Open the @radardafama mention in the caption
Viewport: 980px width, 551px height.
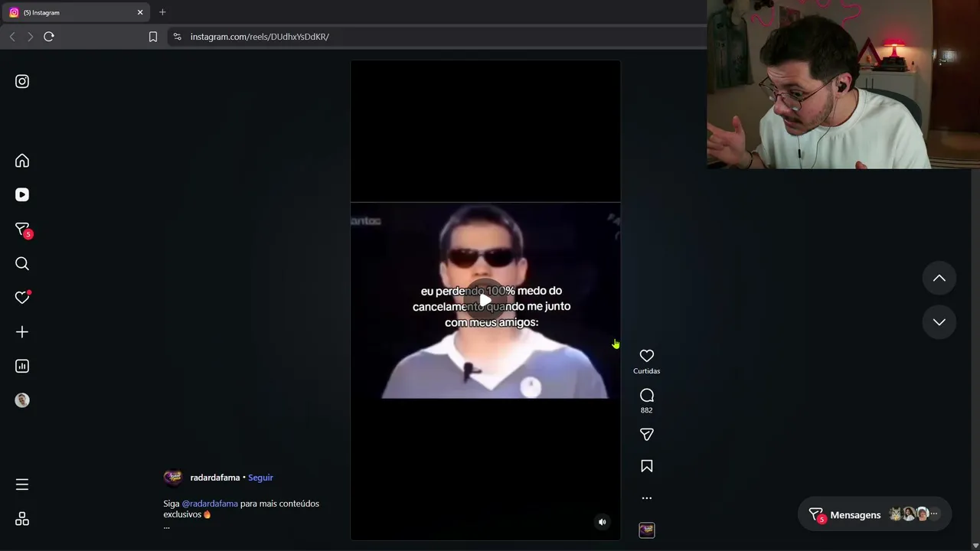pos(210,504)
